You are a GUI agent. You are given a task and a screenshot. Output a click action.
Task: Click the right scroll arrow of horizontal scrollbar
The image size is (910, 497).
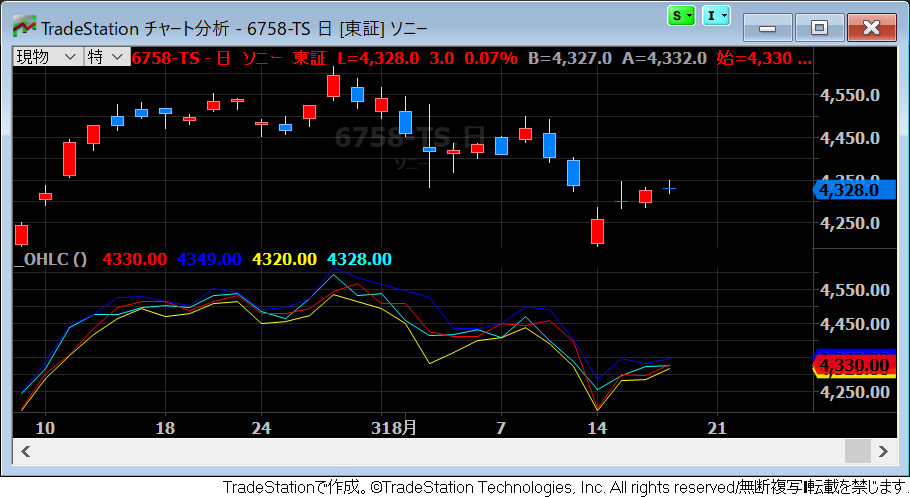click(882, 451)
